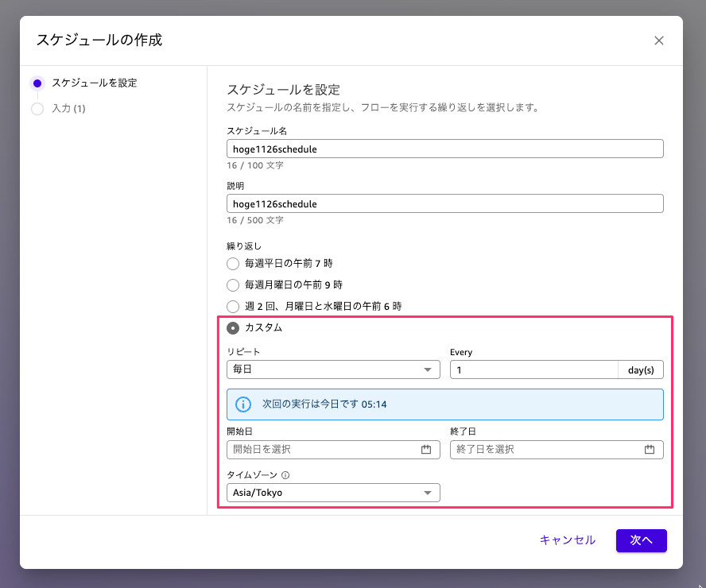Open the calendar picker for 終了日

click(650, 449)
